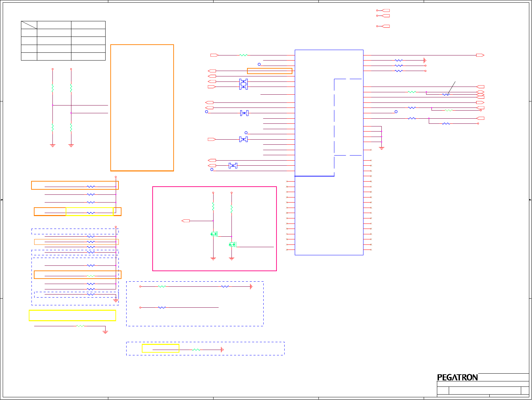Click the green resistor beside the small yellow box
Image resolution: width=532 pixels, height=400 pixels.
coord(196,350)
